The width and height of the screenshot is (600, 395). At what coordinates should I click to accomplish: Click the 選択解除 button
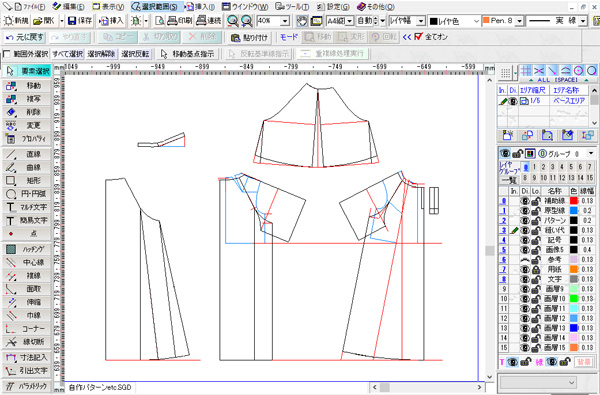(x=101, y=54)
